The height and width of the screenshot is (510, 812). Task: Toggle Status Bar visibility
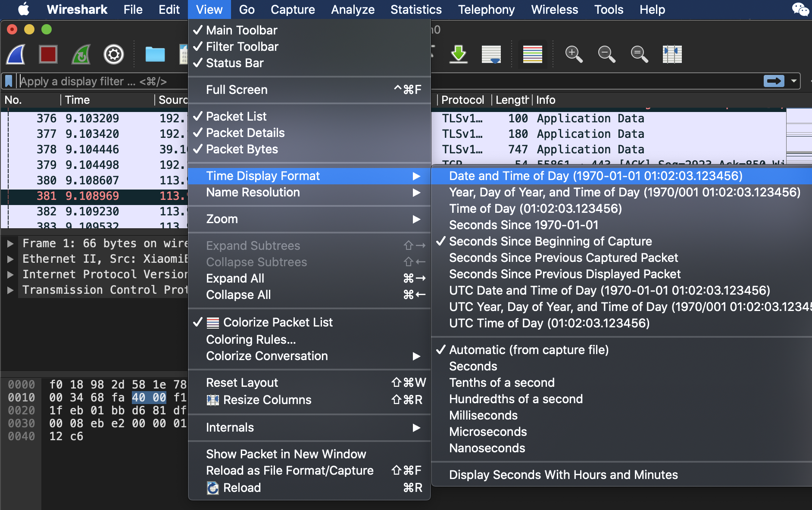309,63
